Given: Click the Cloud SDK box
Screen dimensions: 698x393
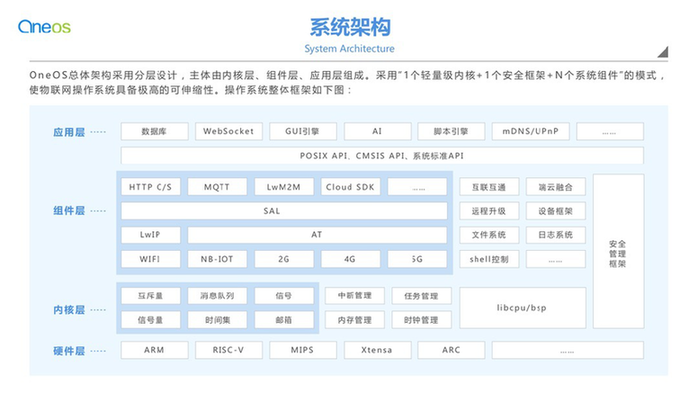Looking at the screenshot, I should pyautogui.click(x=350, y=187).
